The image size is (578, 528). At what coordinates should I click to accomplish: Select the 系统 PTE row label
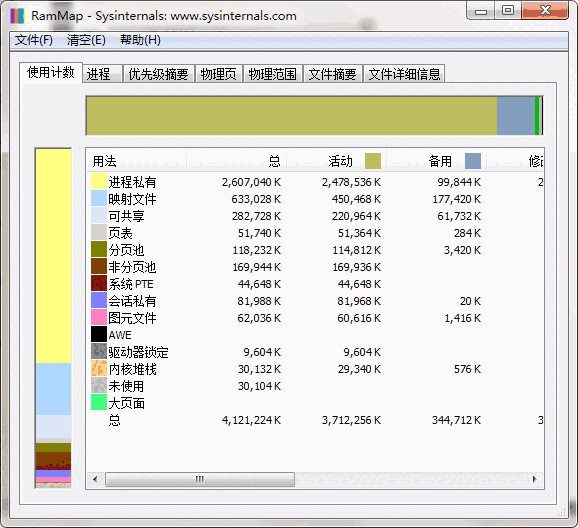click(x=131, y=284)
